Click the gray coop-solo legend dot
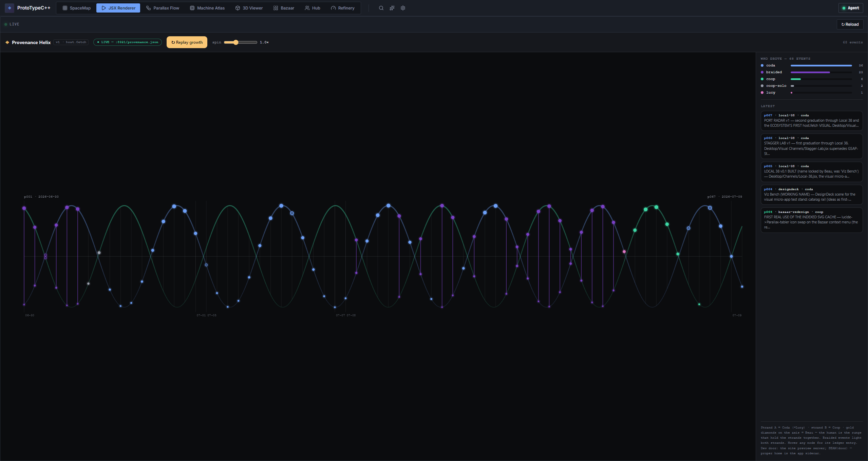 point(762,86)
